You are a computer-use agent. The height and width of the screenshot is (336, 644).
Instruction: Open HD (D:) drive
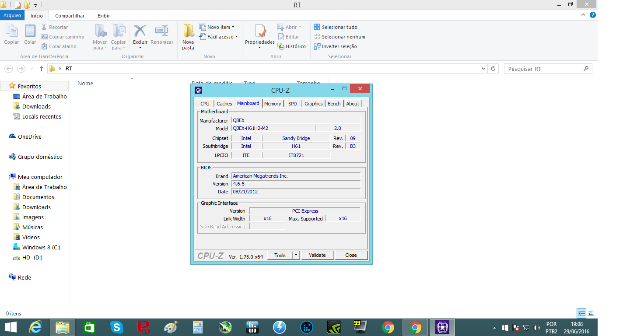coord(32,257)
